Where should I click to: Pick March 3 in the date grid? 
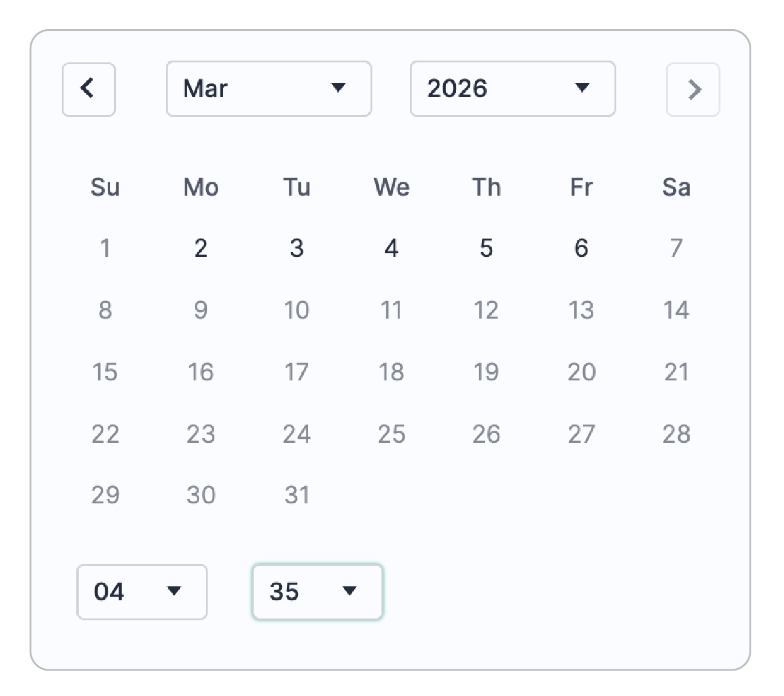point(296,248)
